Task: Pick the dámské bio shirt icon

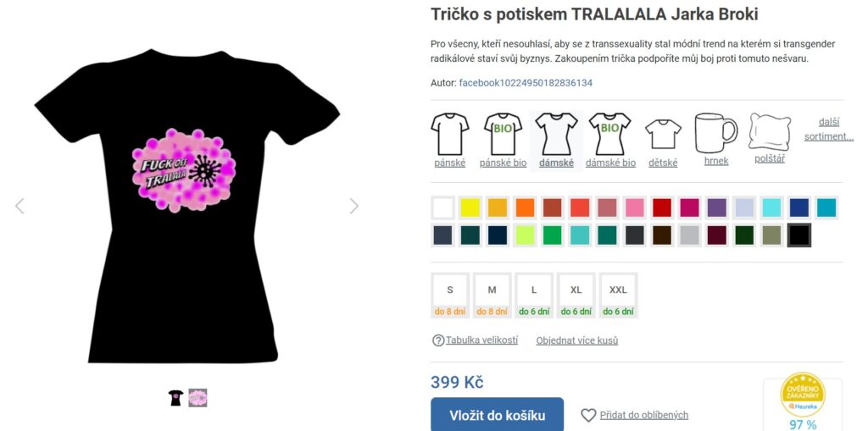Action: pos(609,134)
